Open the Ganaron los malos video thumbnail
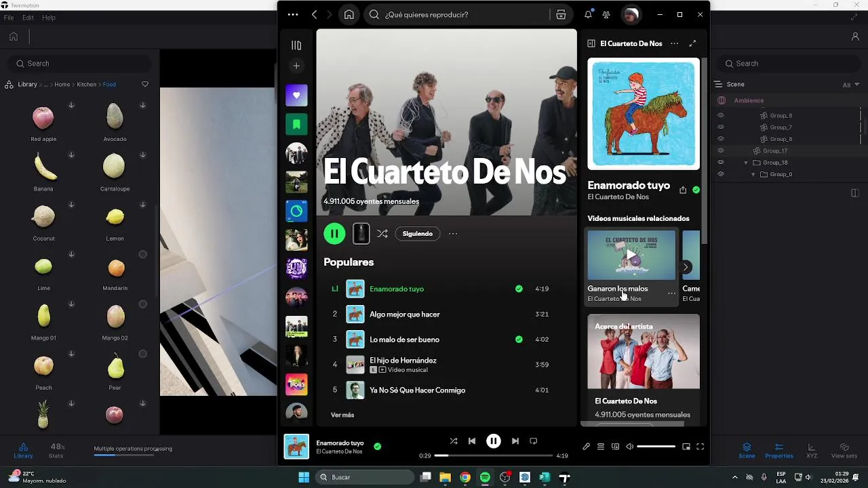Image resolution: width=868 pixels, height=488 pixels. point(631,255)
